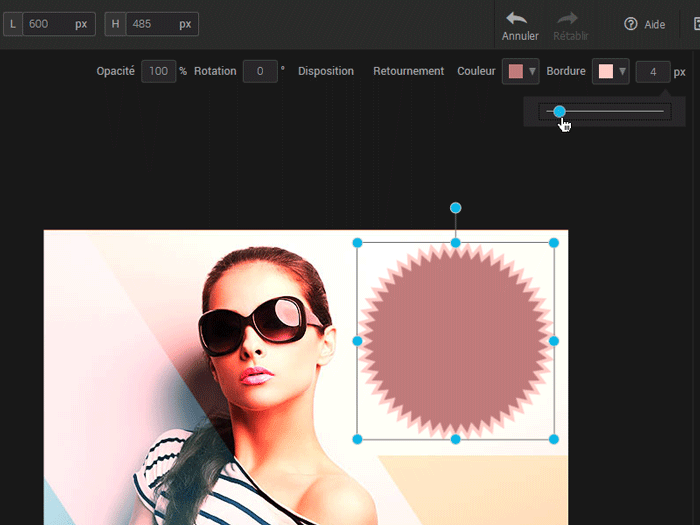Click the border width px field
Screen dimensions: 700x525
pyautogui.click(x=652, y=72)
